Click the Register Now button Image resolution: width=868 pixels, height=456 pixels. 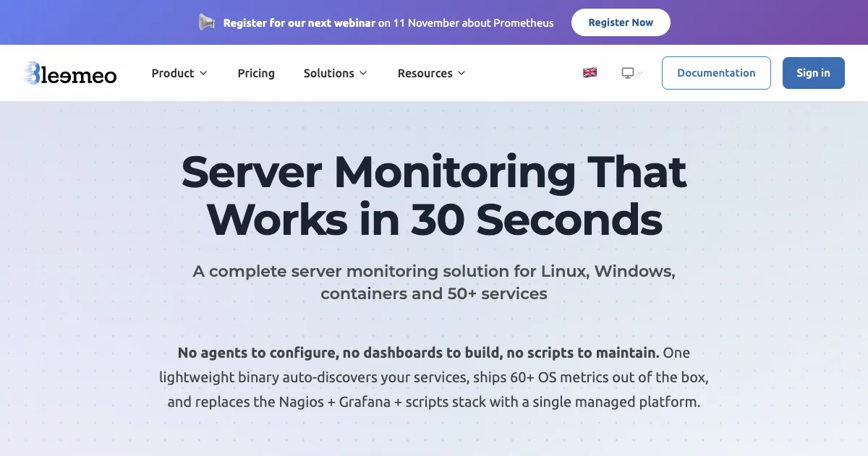pyautogui.click(x=621, y=22)
